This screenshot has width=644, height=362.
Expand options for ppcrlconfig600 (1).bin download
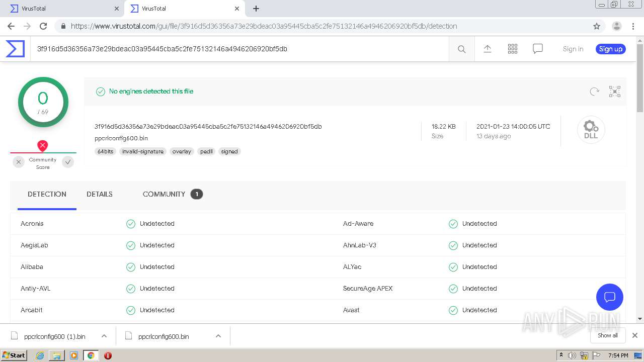[104, 336]
